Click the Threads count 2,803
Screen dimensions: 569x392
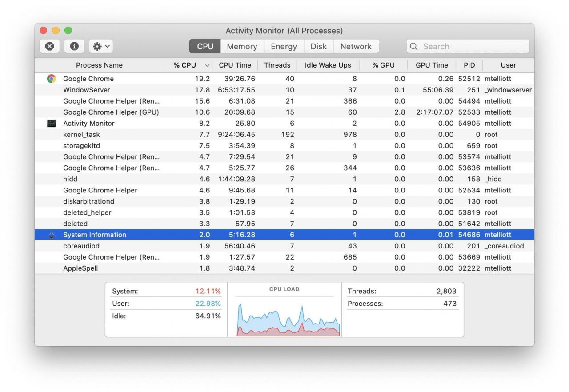[x=446, y=291]
